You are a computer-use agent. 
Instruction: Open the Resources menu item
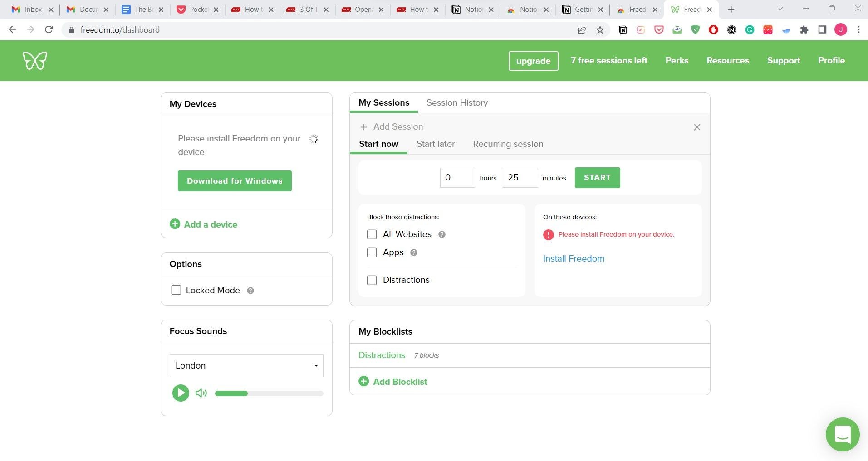[x=727, y=61]
